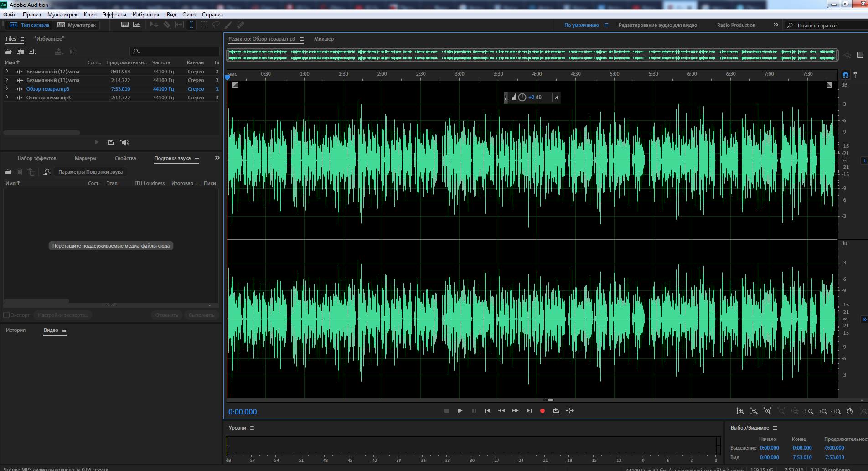Select Редактирование аудио для видео workspace

pyautogui.click(x=657, y=25)
